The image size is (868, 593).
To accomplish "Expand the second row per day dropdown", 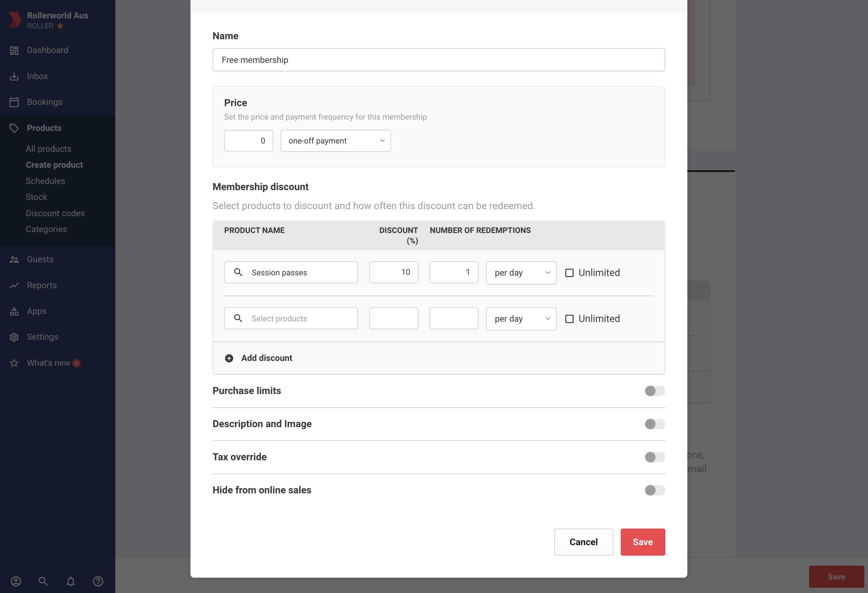I will 521,318.
